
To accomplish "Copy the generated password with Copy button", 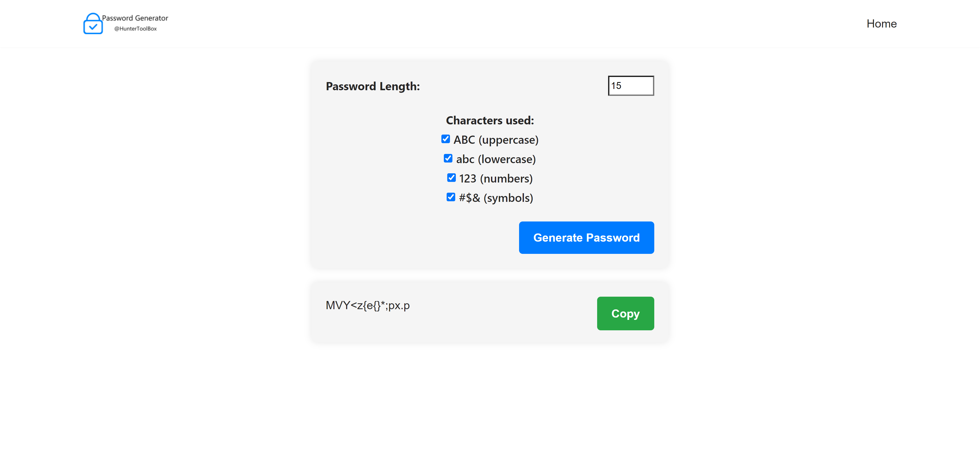I will tap(625, 313).
